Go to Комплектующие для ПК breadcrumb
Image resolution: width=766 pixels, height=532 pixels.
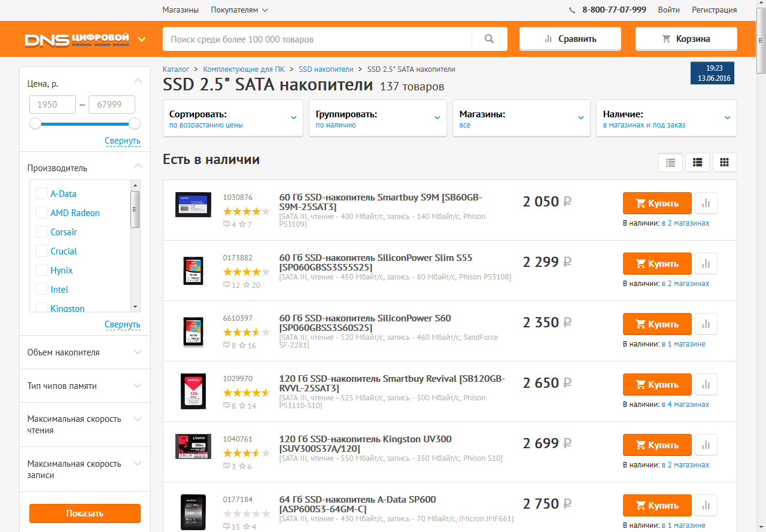pyautogui.click(x=244, y=69)
